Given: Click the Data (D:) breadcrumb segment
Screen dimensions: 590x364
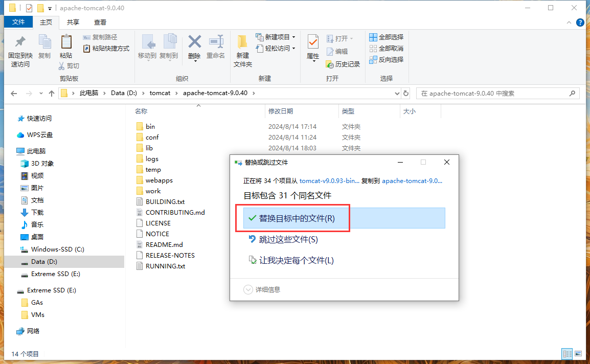Looking at the screenshot, I should pos(124,93).
